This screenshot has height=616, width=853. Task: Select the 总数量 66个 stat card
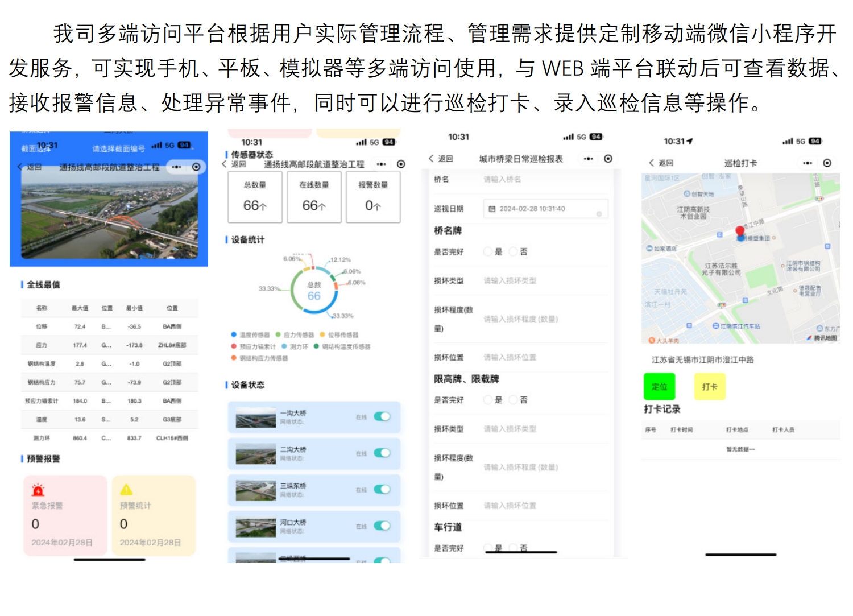coord(255,197)
